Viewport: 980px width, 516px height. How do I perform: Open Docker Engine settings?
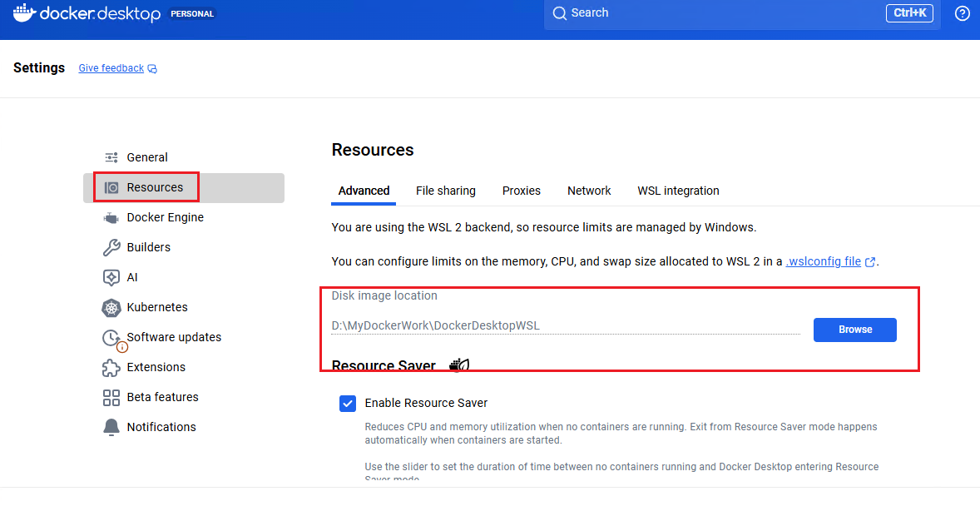coord(184,218)
